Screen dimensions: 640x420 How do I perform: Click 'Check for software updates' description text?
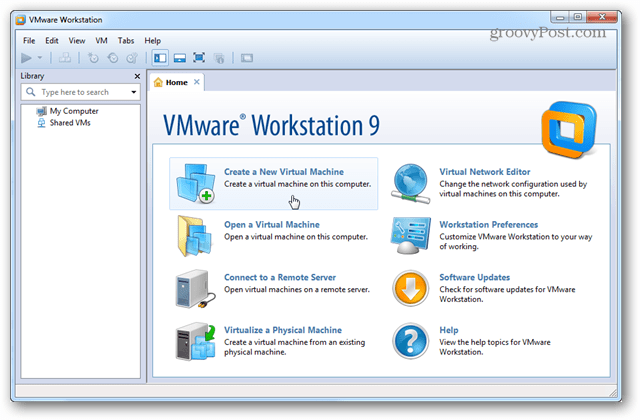point(507,294)
